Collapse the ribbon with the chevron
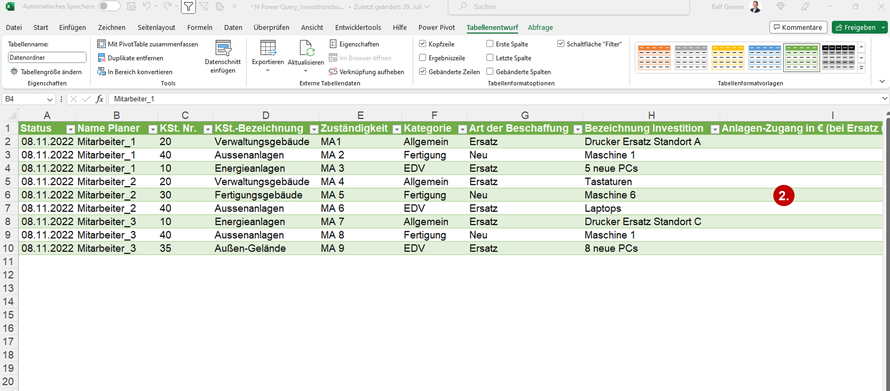The image size is (890, 391). pos(882,81)
